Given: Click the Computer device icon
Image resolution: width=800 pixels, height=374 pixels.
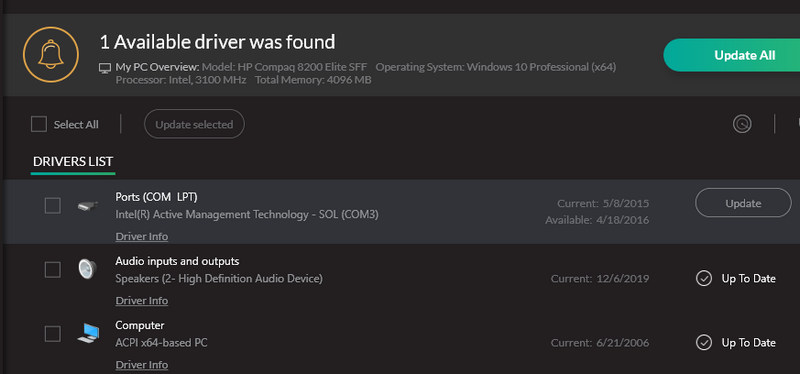Looking at the screenshot, I should [x=88, y=333].
